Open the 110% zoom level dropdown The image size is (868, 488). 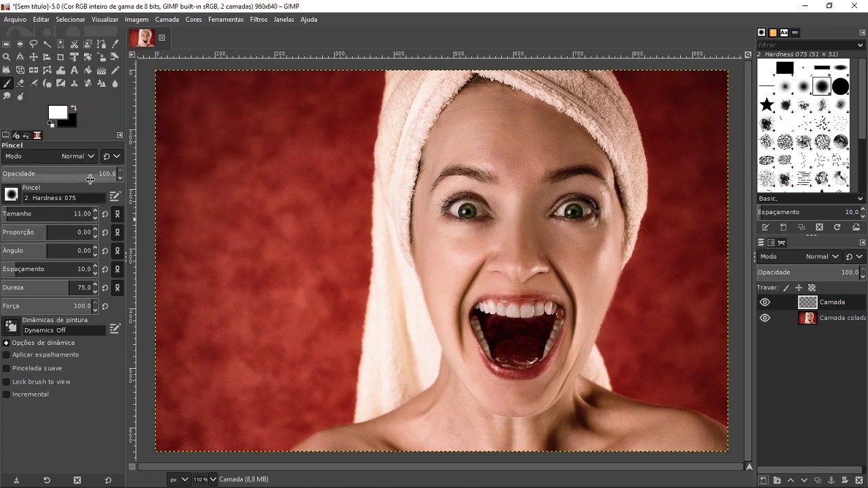click(x=205, y=479)
